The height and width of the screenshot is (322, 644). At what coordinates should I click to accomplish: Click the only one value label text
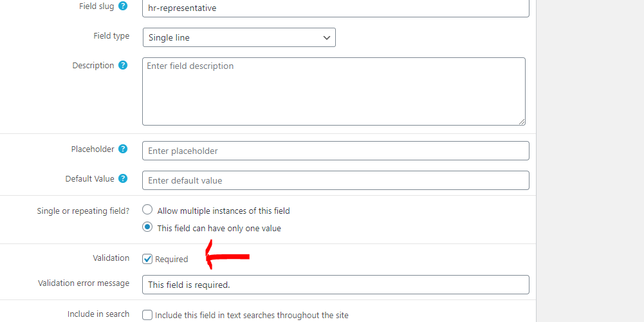pyautogui.click(x=219, y=228)
